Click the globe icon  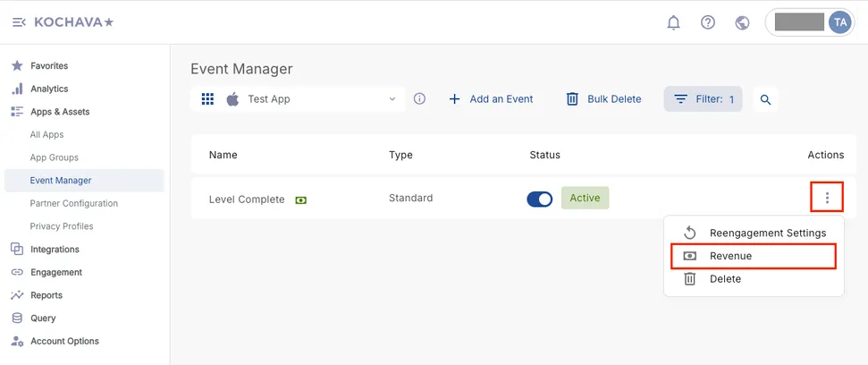click(742, 22)
